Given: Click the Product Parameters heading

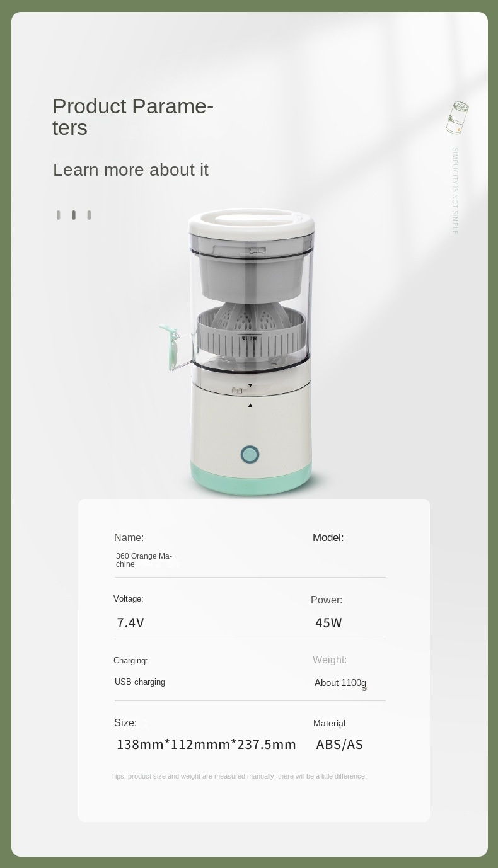Looking at the screenshot, I should coord(133,117).
